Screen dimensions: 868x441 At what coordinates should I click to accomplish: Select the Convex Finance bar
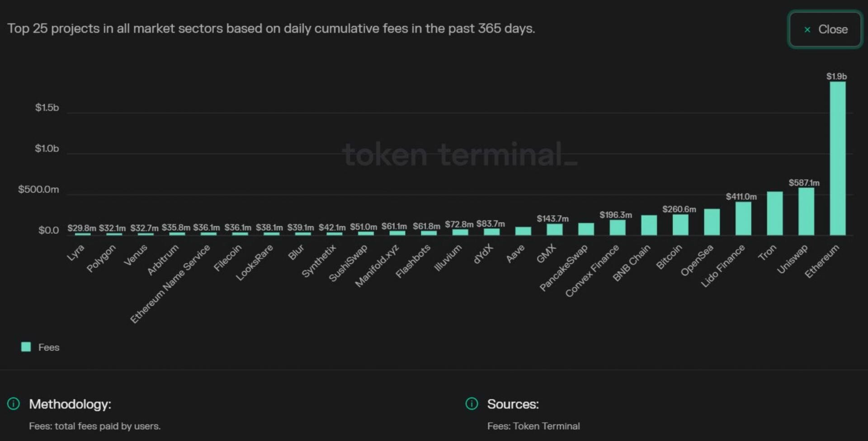point(618,228)
